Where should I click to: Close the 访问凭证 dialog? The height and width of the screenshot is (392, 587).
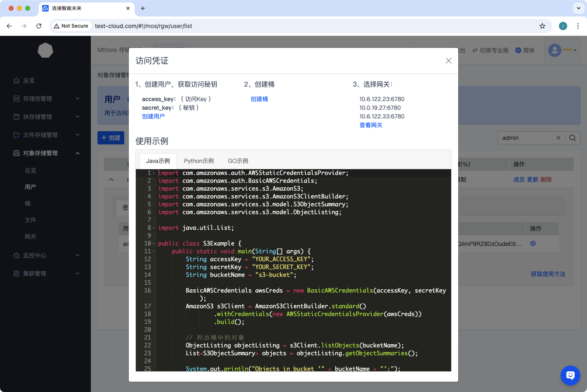(448, 61)
